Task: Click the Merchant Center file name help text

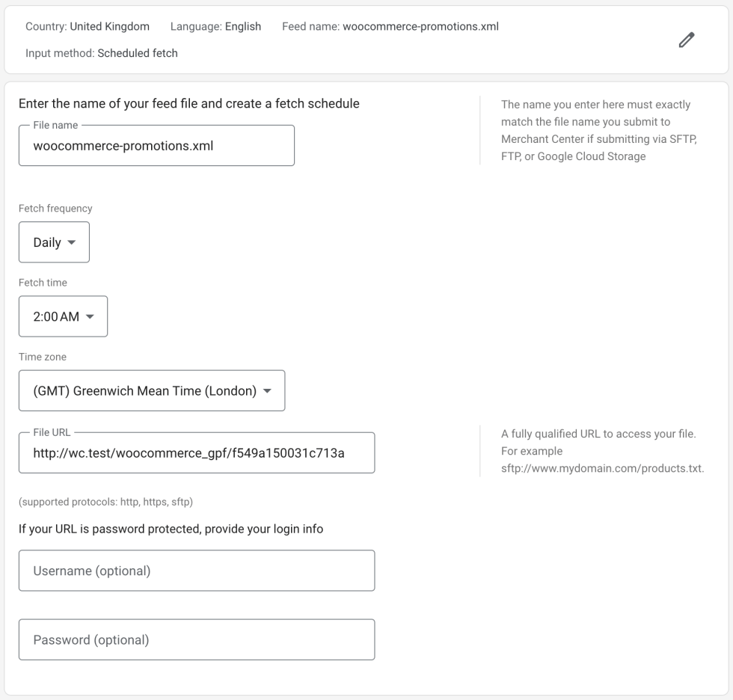Action: 598,130
